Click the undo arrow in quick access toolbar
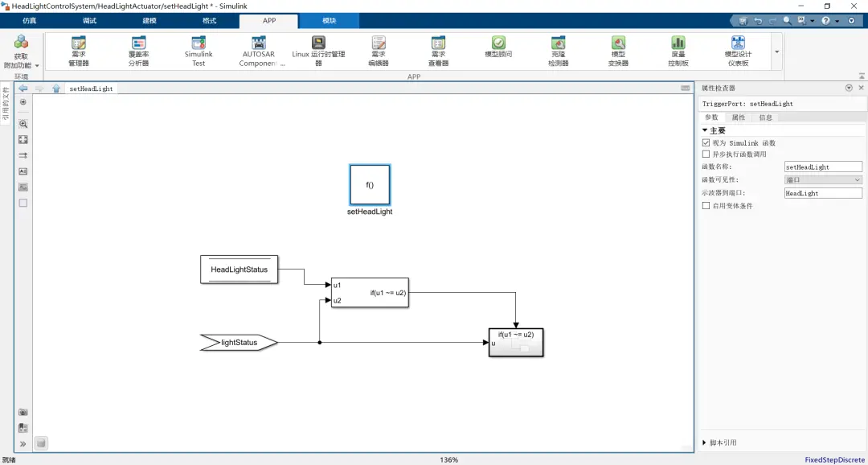The image size is (868, 465). point(759,21)
